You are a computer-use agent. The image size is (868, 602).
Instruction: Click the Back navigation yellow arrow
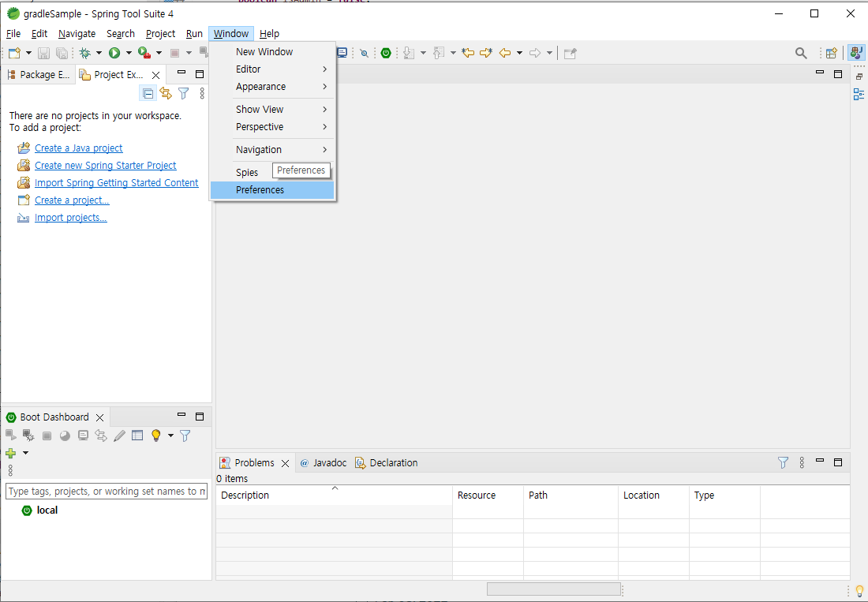tap(505, 53)
